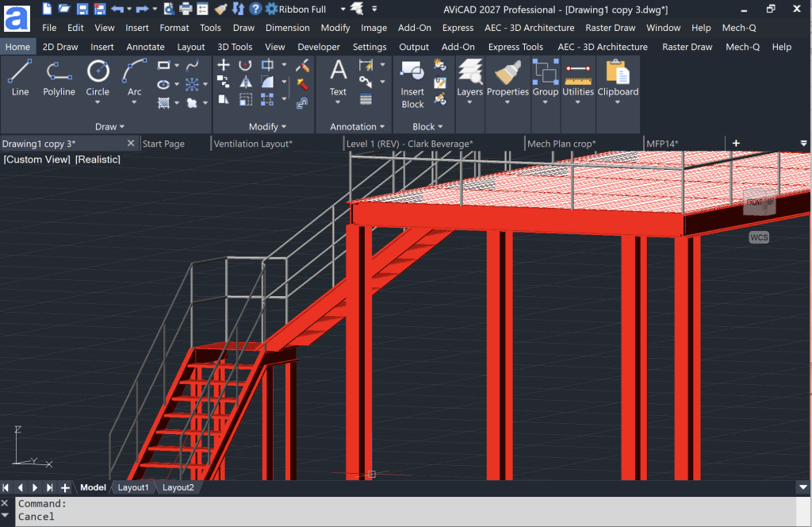812x527 pixels.
Task: Select the Polyline tool
Action: (x=59, y=78)
